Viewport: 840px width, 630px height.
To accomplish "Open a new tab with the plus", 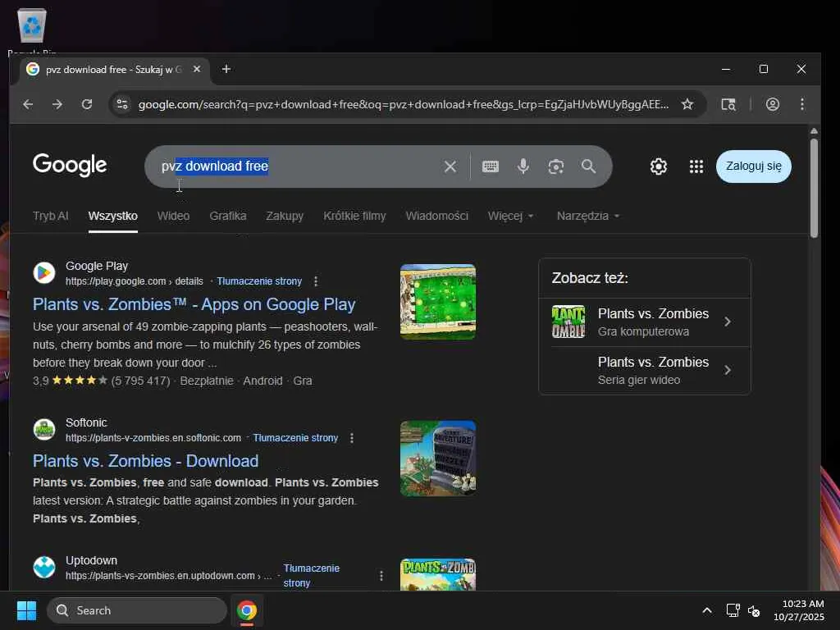I will 226,69.
